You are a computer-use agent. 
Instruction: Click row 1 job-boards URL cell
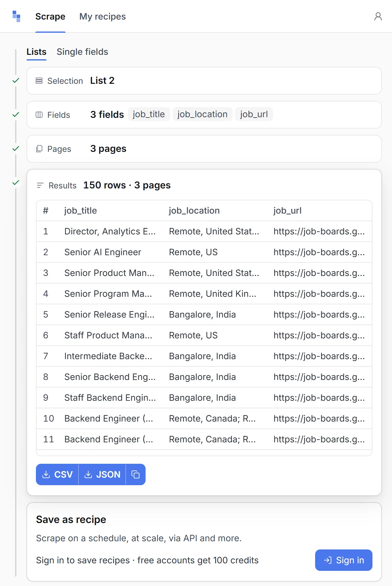coord(319,231)
